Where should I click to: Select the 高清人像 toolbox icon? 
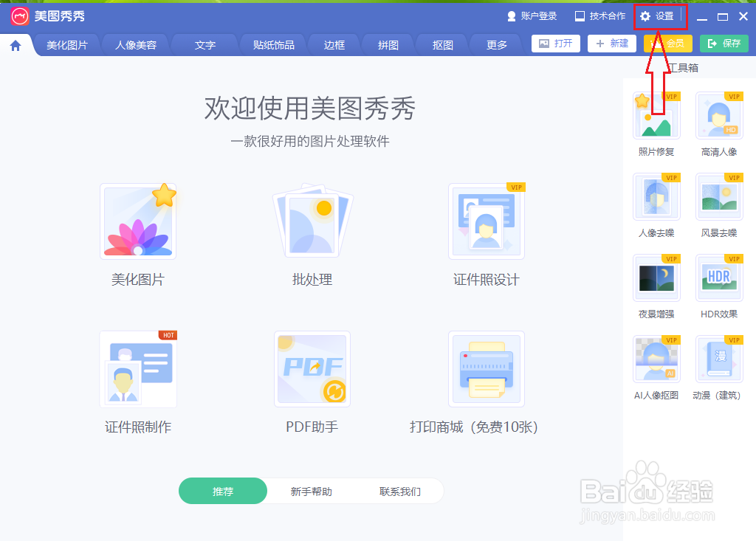(719, 116)
